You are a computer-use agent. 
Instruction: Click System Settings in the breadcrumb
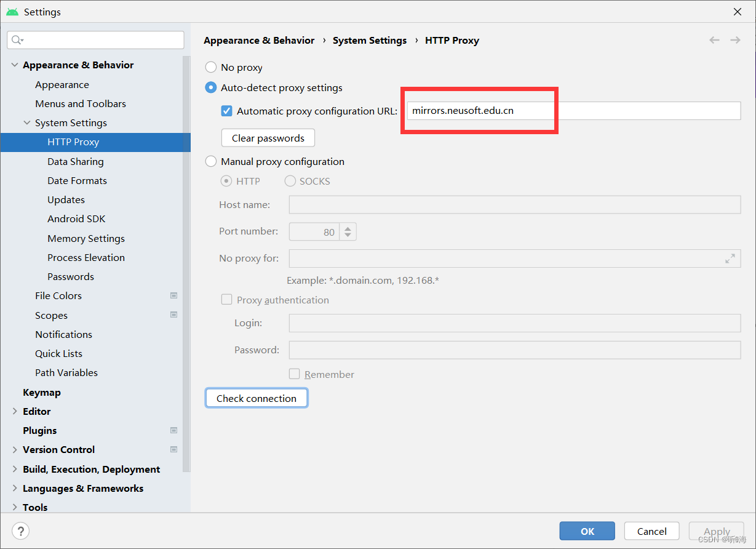370,40
